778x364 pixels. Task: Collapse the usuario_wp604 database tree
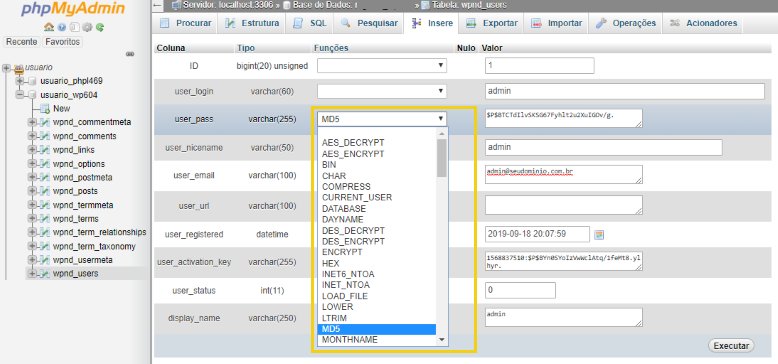(19, 95)
